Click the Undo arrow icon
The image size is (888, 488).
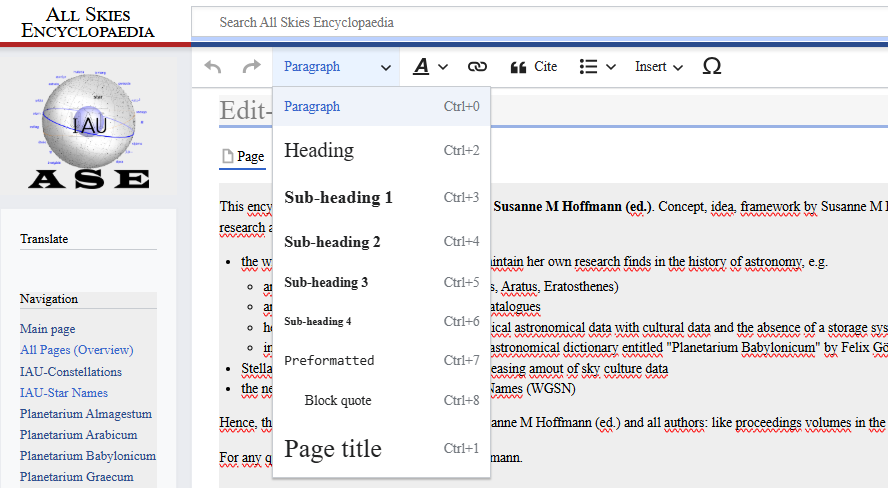213,67
